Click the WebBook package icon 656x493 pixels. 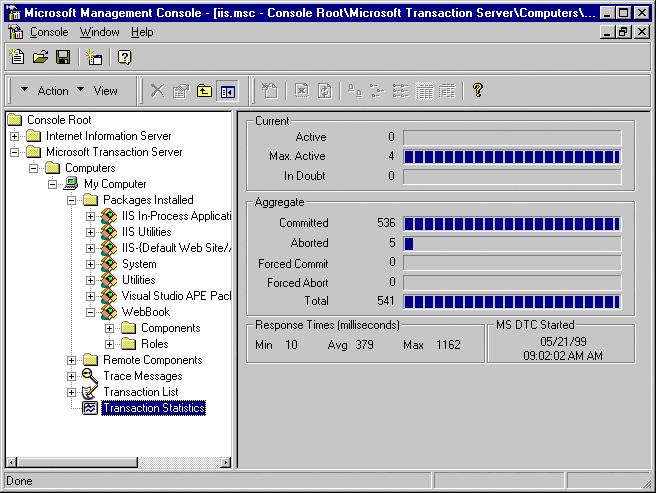pyautogui.click(x=109, y=311)
